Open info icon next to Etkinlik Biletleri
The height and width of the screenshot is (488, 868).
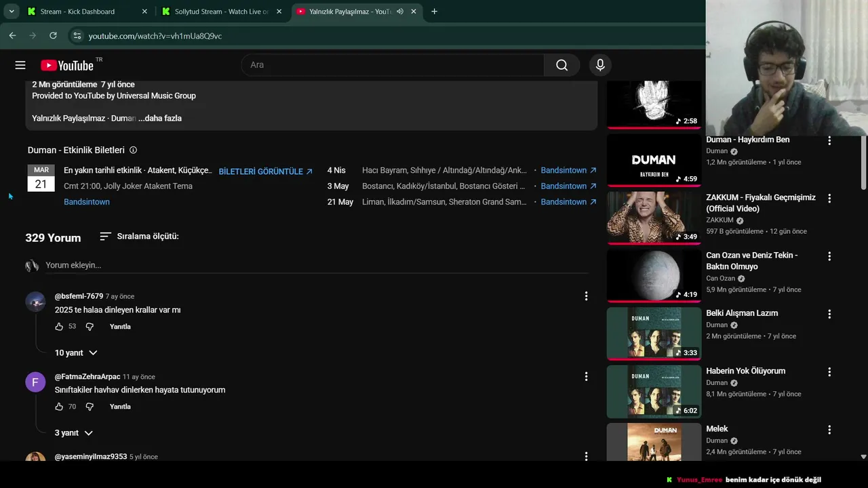tap(133, 150)
